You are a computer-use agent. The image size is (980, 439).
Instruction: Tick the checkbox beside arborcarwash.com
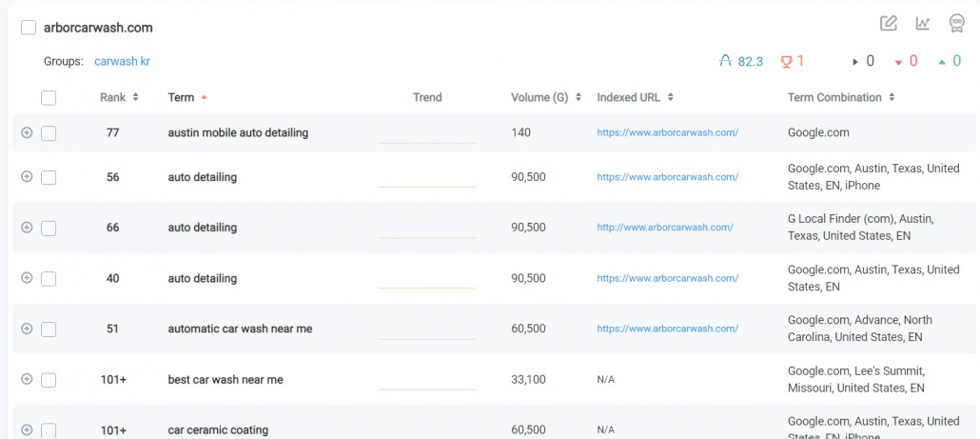(29, 28)
